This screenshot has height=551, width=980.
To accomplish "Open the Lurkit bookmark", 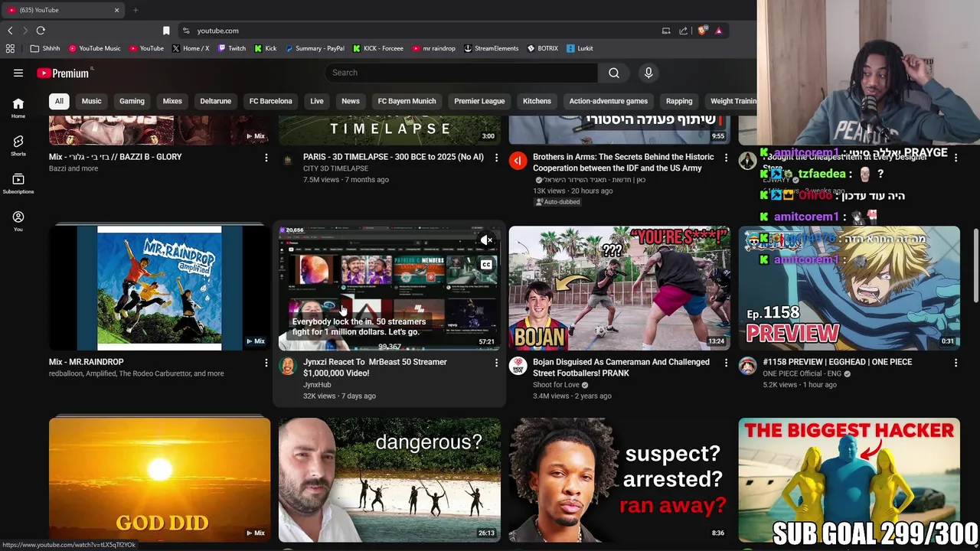I will coord(580,48).
